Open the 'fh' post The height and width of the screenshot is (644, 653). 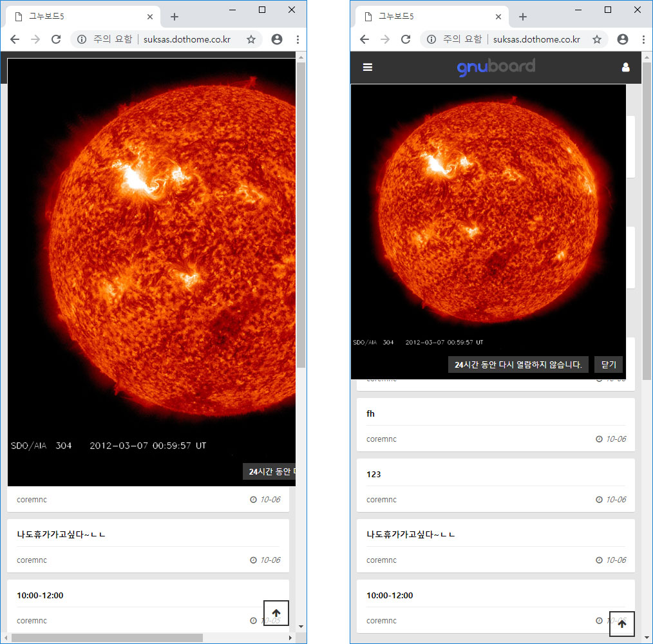coord(370,414)
